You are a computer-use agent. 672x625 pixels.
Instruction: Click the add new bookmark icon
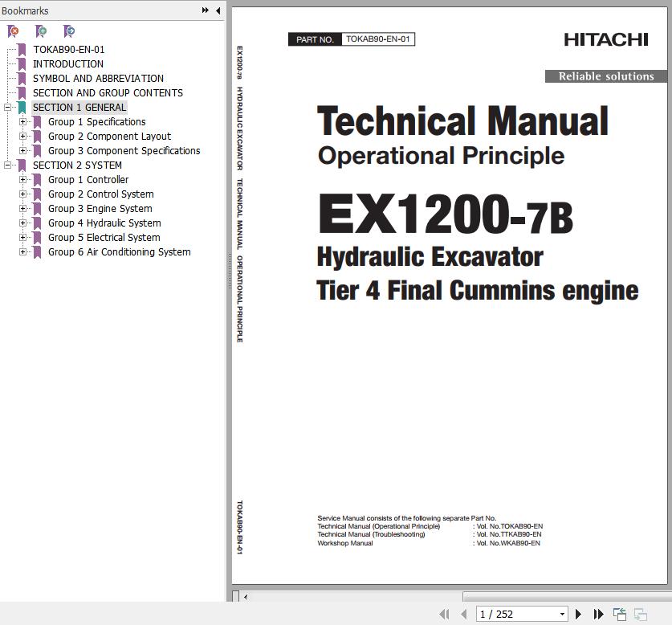click(x=41, y=31)
